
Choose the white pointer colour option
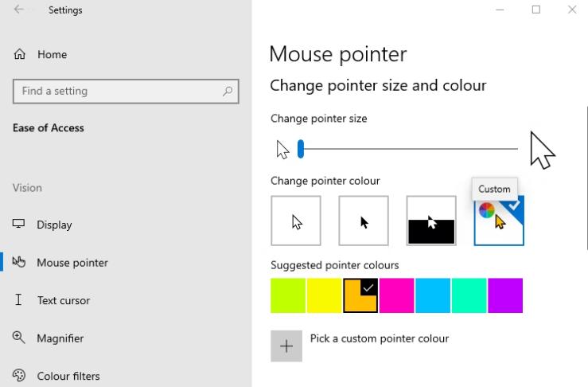[296, 221]
